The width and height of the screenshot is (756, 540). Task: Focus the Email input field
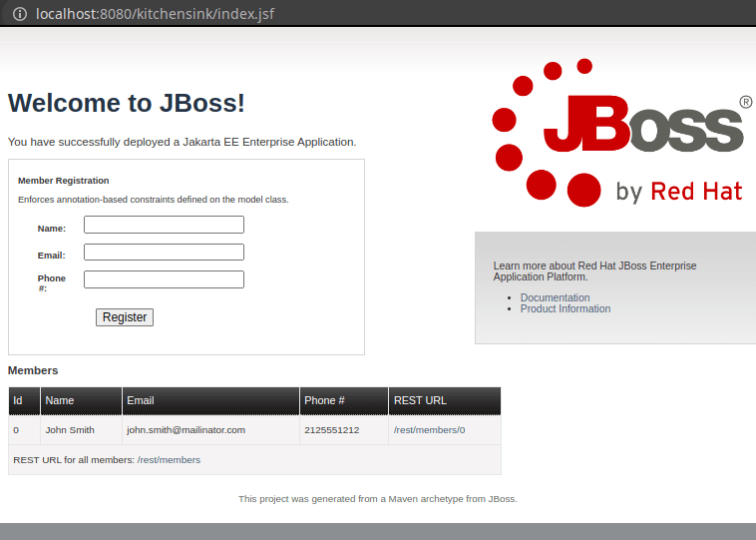click(x=164, y=252)
